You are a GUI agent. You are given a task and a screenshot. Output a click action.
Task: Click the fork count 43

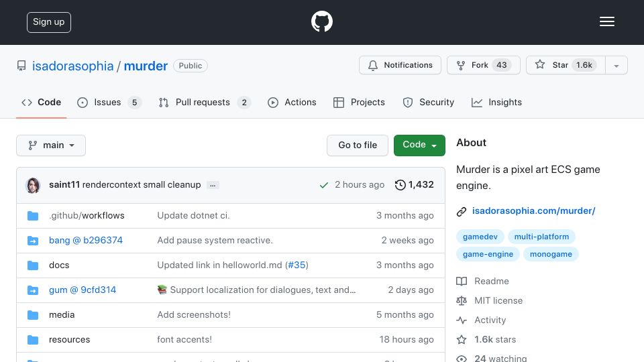pos(502,65)
